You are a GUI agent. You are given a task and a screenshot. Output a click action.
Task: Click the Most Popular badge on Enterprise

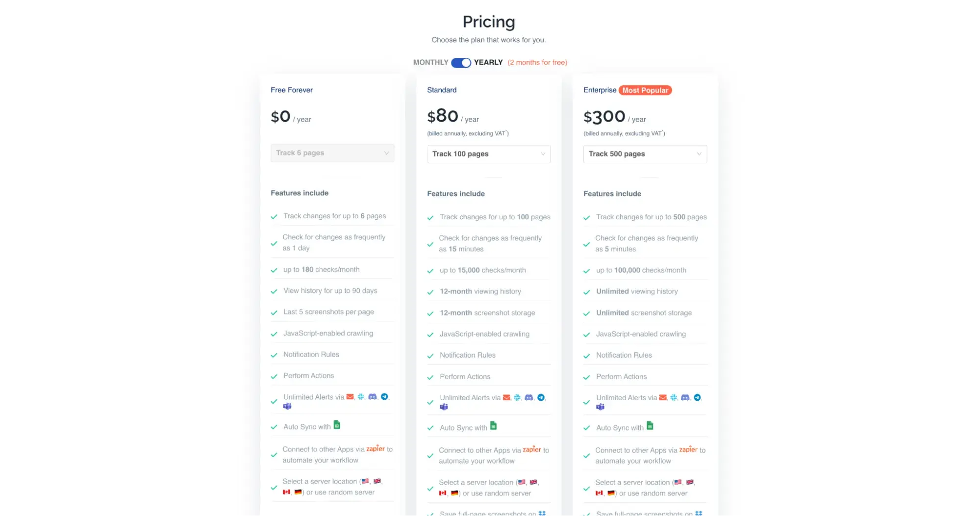646,90
